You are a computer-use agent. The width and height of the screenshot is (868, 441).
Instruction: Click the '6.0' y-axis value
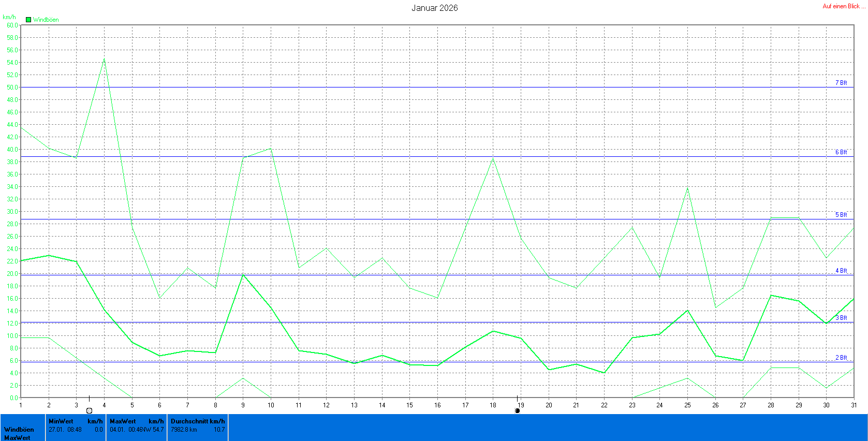[14, 361]
